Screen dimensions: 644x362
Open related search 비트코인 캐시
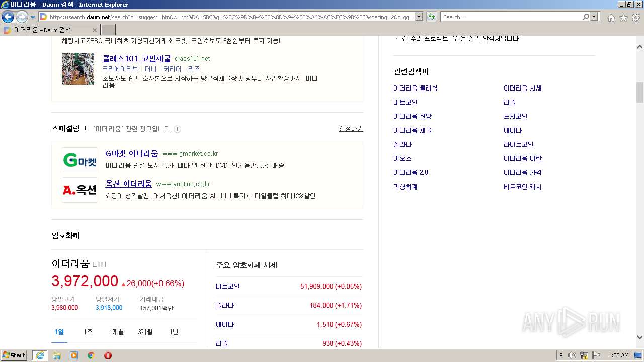[x=522, y=187]
